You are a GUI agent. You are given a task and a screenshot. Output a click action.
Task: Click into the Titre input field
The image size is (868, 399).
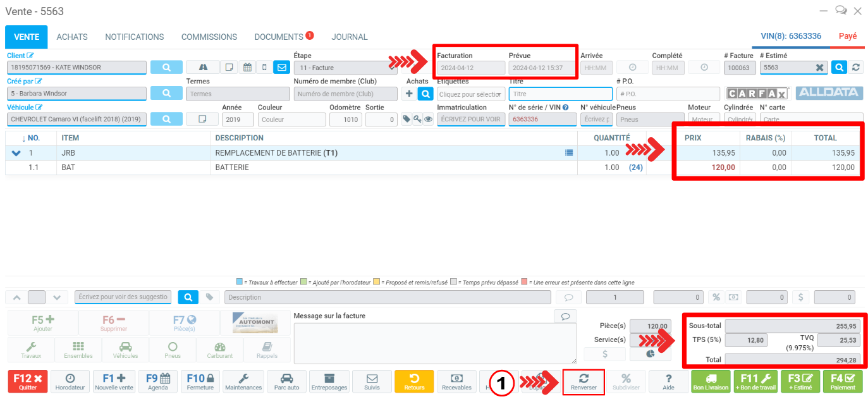click(x=560, y=94)
